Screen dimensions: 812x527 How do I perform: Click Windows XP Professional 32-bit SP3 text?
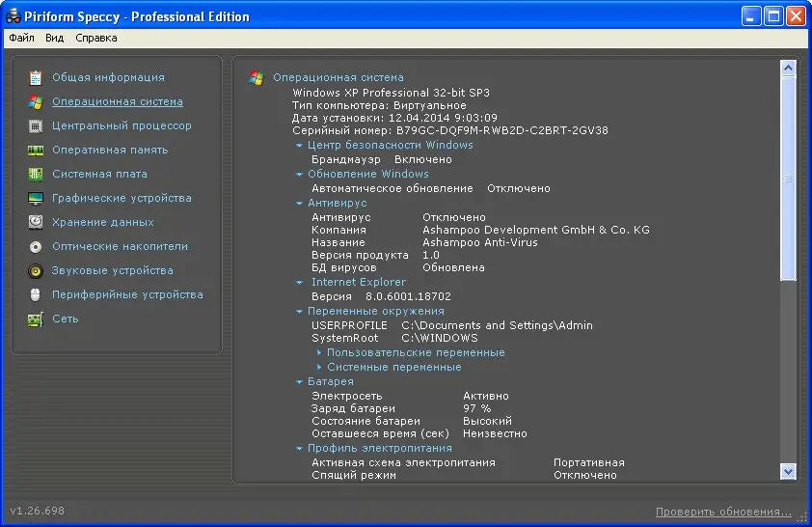pyautogui.click(x=391, y=93)
